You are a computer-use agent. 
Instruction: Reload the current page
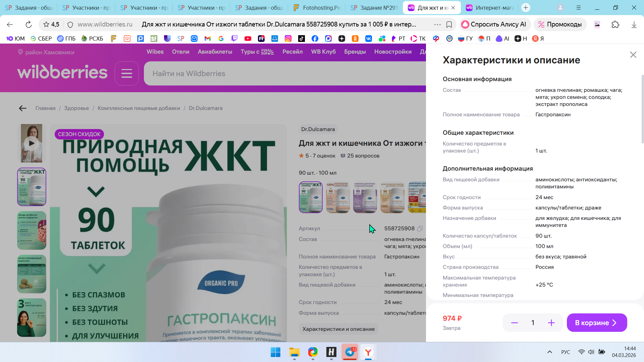[x=29, y=24]
